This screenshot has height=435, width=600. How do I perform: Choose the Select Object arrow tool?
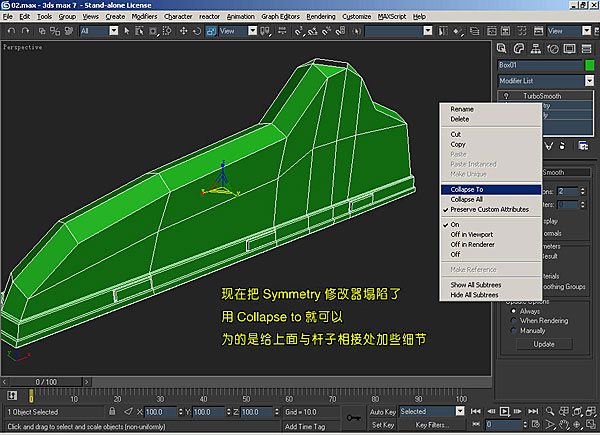(127, 31)
